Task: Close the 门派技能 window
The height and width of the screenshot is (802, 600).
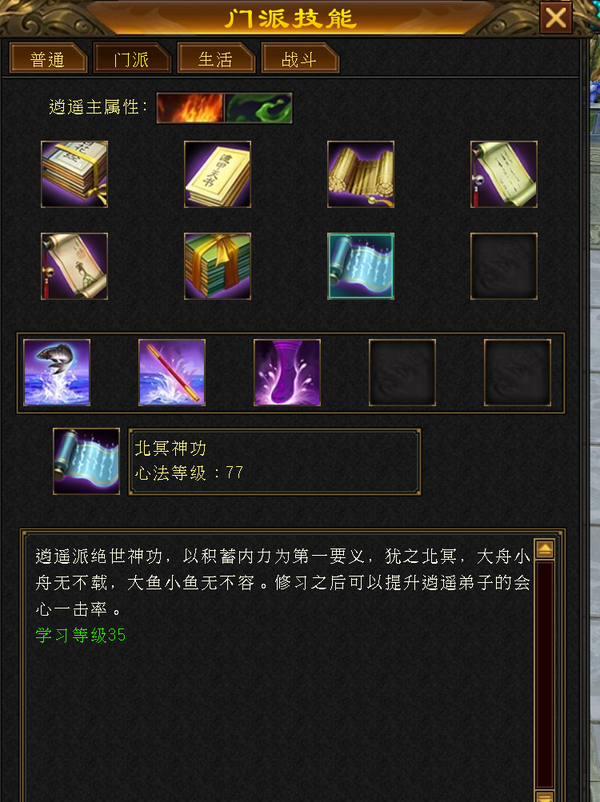Action: tap(556, 18)
